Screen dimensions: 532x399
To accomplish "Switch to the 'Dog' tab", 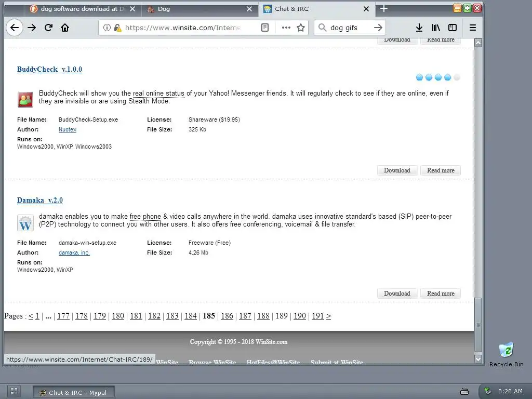I will [199, 9].
